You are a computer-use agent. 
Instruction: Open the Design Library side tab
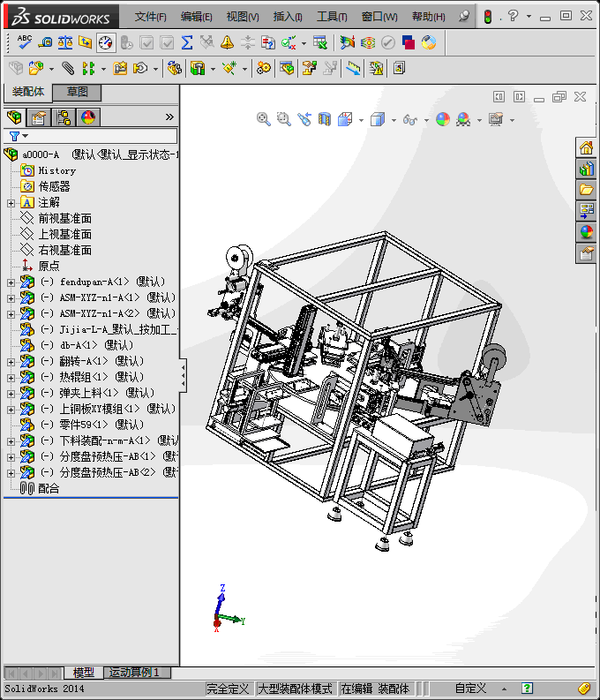[586, 169]
